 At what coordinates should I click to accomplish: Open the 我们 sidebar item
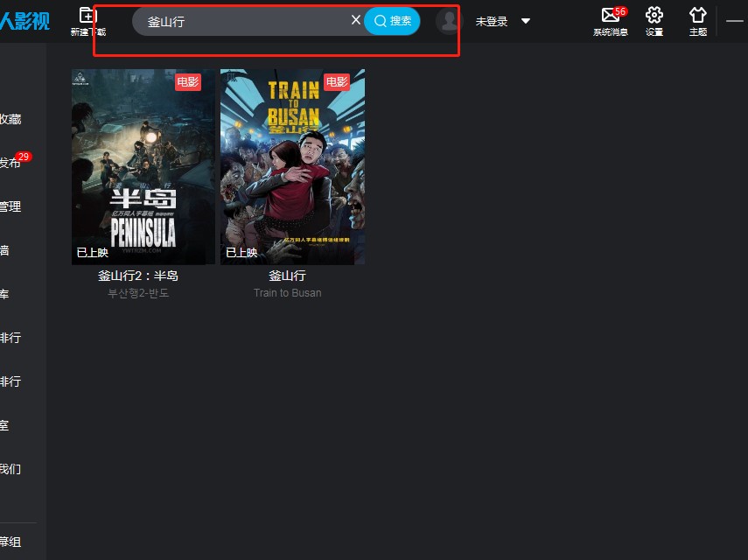pos(10,469)
